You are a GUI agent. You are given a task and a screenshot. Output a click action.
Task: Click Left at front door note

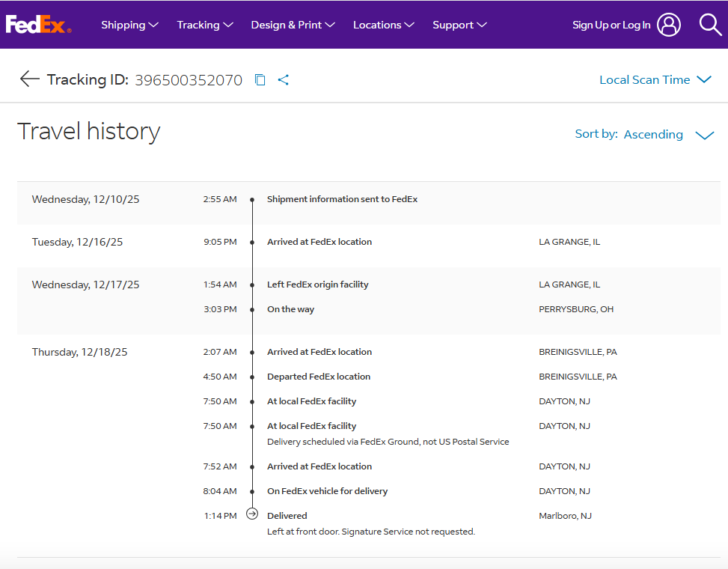coord(371,532)
